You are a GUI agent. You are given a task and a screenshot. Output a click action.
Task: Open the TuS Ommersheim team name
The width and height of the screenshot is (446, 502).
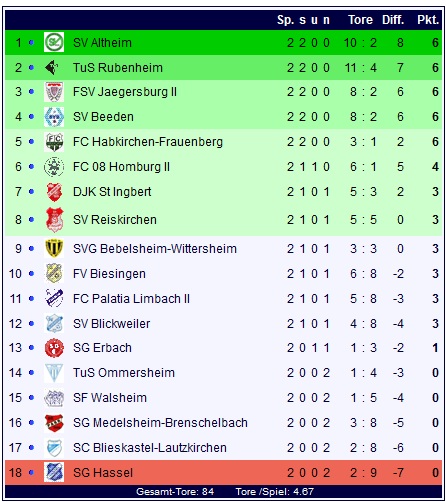(x=124, y=373)
